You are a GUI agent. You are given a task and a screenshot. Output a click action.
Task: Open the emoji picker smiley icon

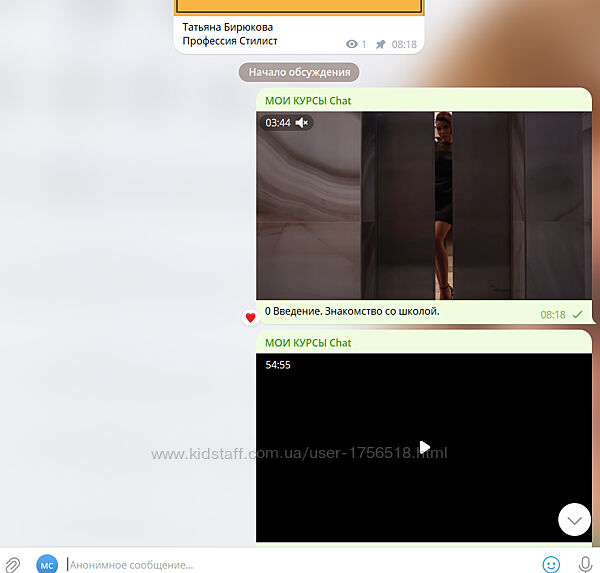[x=550, y=564]
